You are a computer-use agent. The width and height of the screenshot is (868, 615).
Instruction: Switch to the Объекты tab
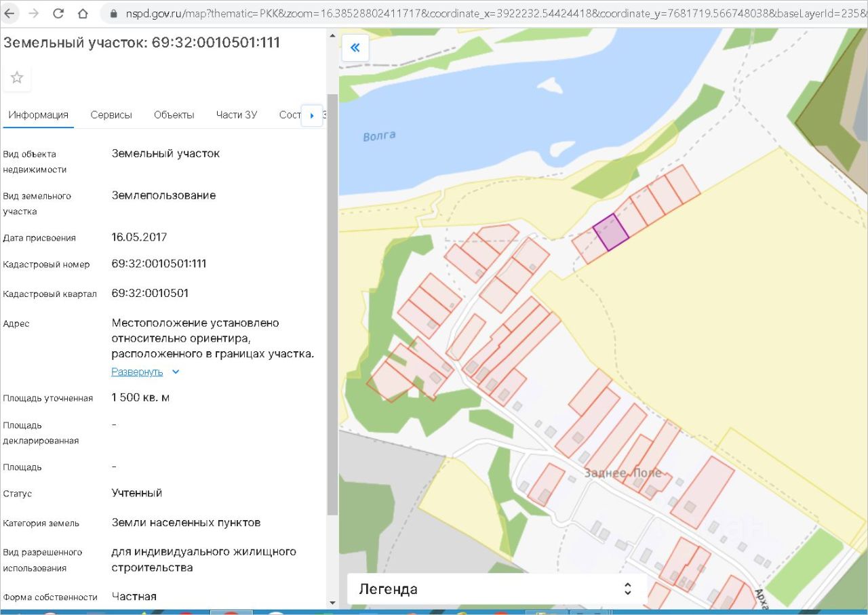click(174, 115)
